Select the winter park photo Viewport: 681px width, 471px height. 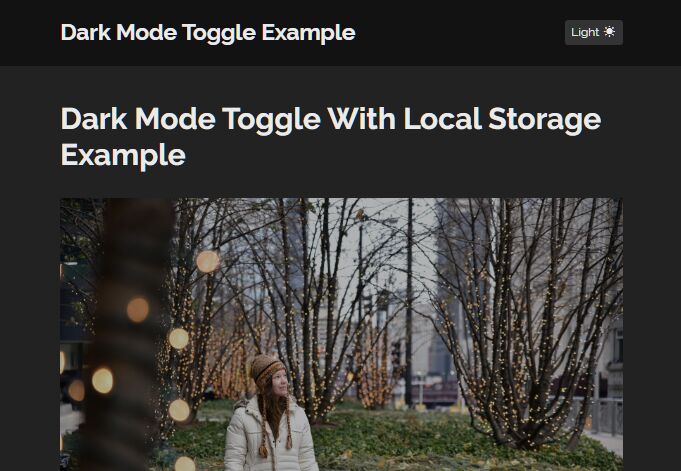tap(341, 334)
